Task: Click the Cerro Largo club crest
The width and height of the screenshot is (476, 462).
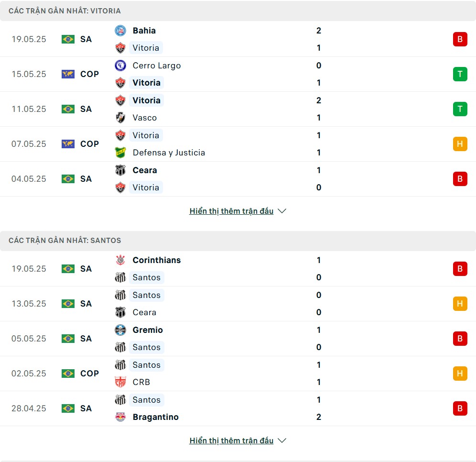Action: tap(120, 66)
